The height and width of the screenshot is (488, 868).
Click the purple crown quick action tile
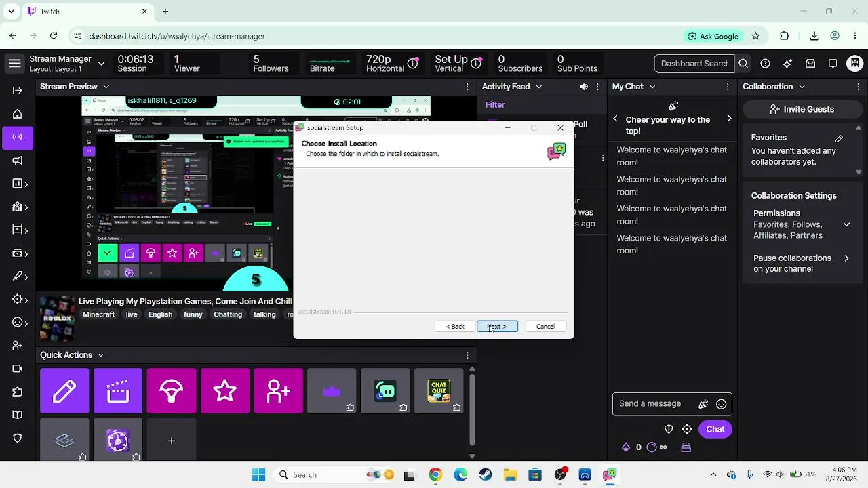point(332,391)
